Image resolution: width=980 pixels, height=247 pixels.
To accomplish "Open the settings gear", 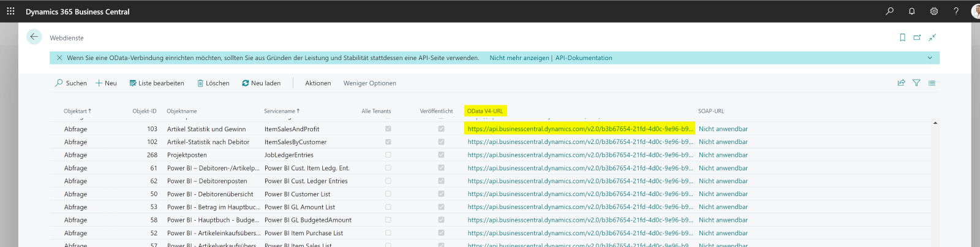I will pyautogui.click(x=933, y=11).
